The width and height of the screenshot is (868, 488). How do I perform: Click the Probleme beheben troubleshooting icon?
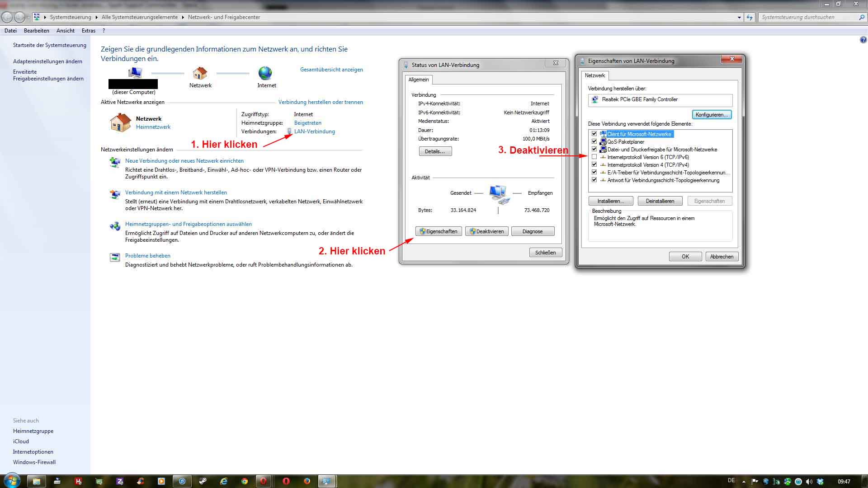(x=115, y=258)
